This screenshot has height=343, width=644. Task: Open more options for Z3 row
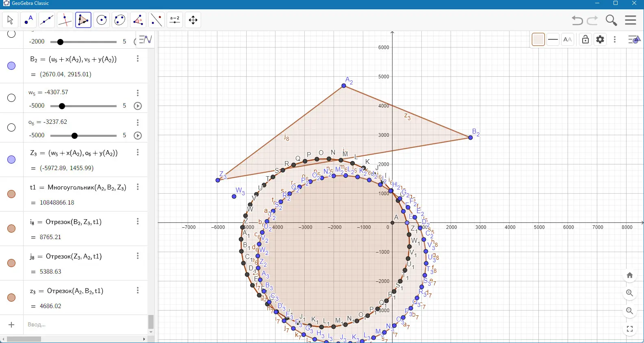(x=138, y=152)
